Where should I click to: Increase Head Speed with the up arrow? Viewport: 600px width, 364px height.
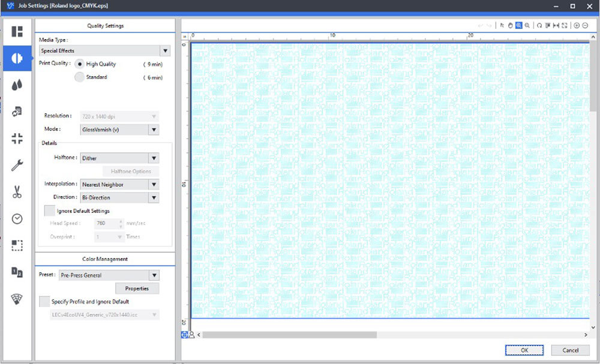pos(121,221)
